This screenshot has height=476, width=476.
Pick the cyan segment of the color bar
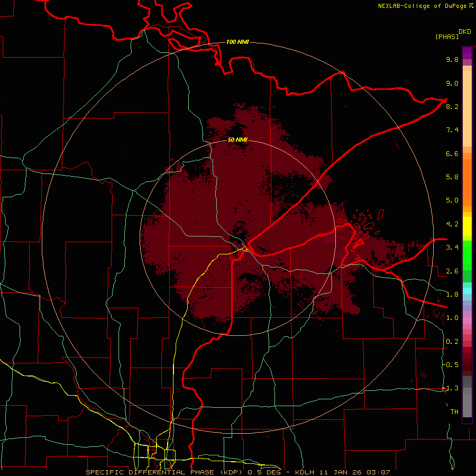pos(467,291)
